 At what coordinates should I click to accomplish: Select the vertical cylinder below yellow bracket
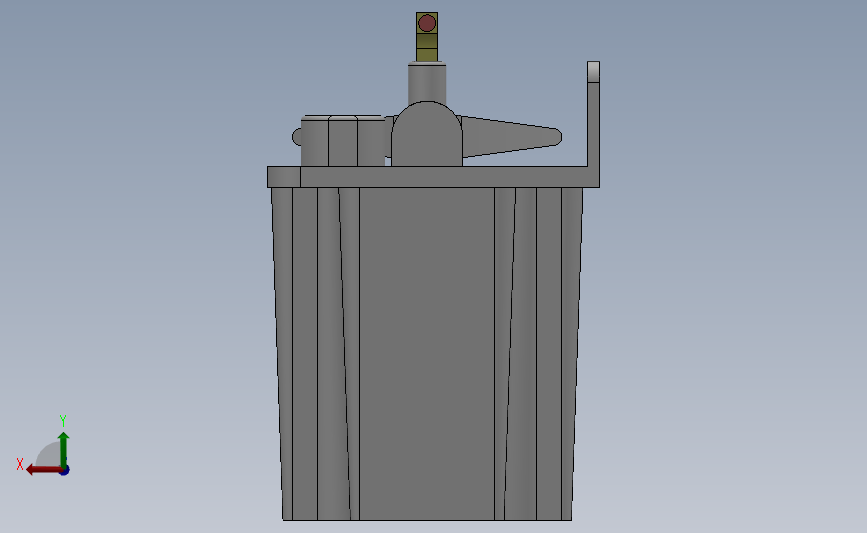click(427, 83)
